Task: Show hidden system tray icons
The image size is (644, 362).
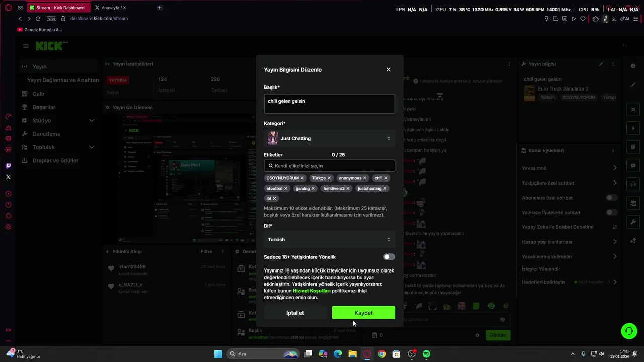Action: [573, 354]
